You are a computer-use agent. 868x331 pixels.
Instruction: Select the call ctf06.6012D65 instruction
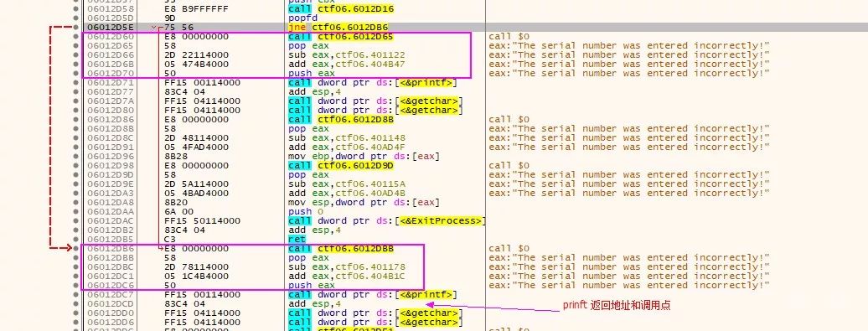point(341,37)
